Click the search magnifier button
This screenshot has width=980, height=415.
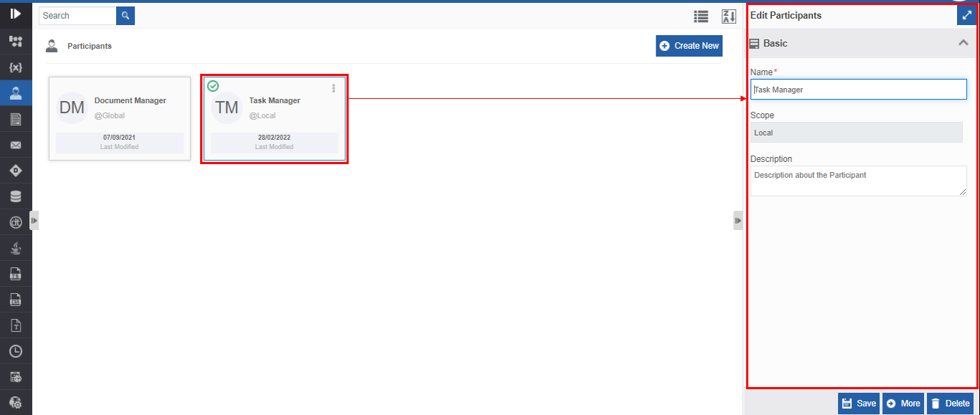pos(126,16)
